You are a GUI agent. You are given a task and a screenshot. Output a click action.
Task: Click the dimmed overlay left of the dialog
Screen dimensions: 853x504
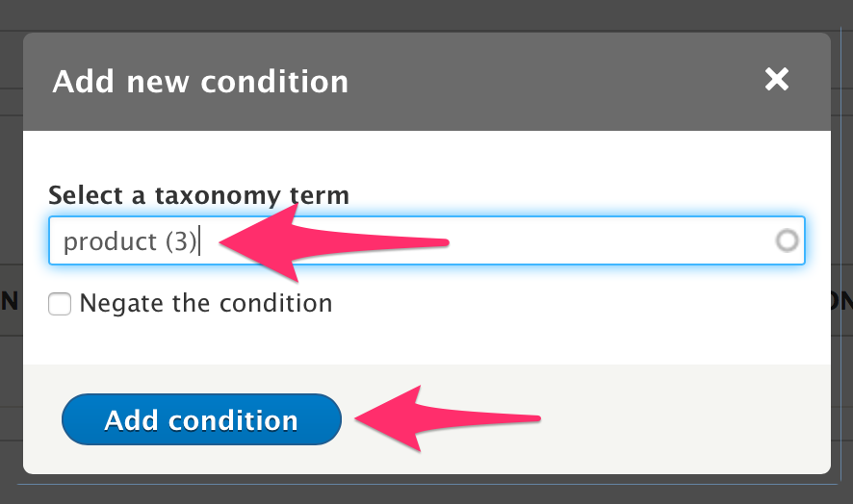11,192
